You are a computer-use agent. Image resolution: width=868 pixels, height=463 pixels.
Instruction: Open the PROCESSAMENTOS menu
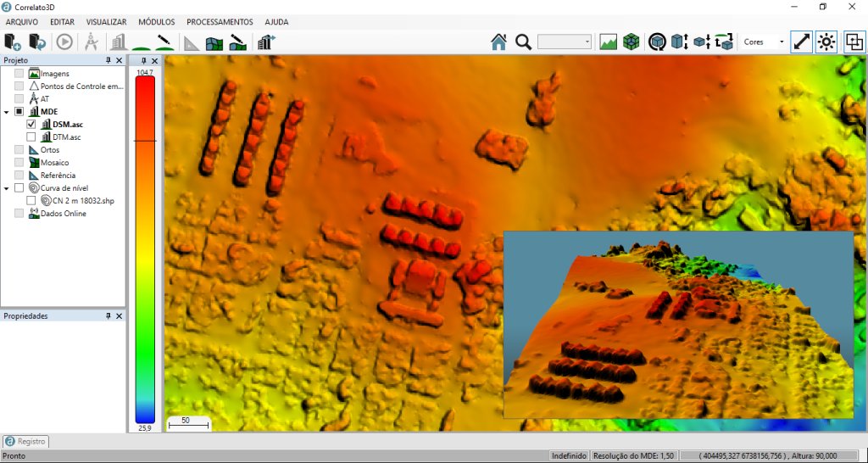coord(220,21)
